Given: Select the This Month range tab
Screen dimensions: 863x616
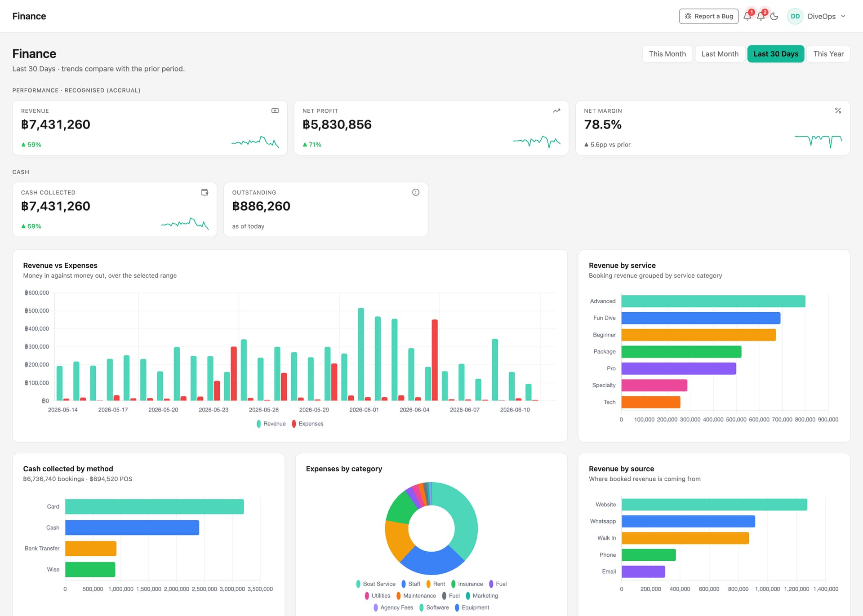Looking at the screenshot, I should point(667,54).
